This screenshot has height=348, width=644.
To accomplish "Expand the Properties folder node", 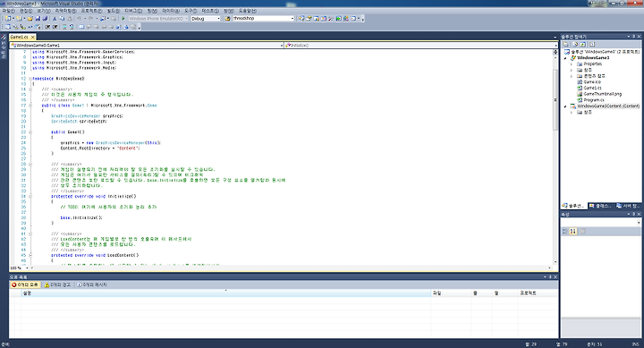I will coord(572,64).
